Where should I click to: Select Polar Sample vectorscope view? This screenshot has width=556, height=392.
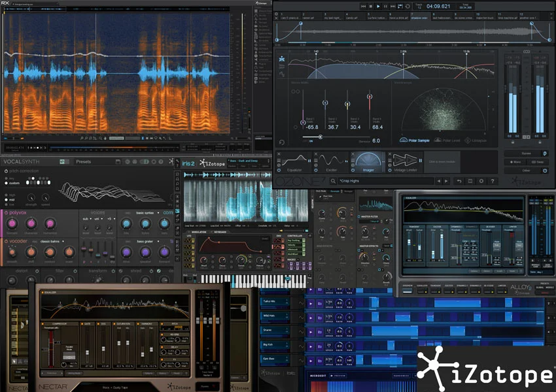(x=415, y=140)
